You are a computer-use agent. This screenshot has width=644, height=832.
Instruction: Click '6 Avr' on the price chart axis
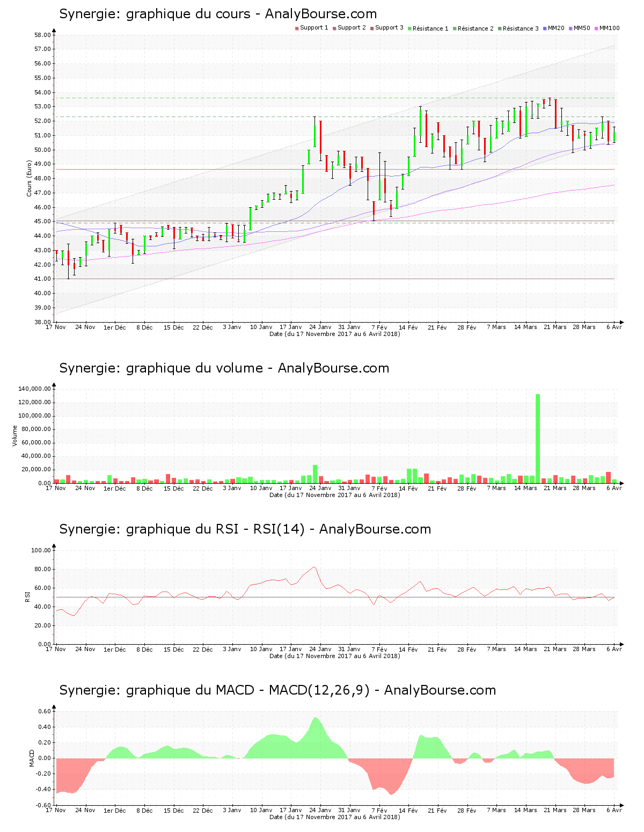(614, 327)
